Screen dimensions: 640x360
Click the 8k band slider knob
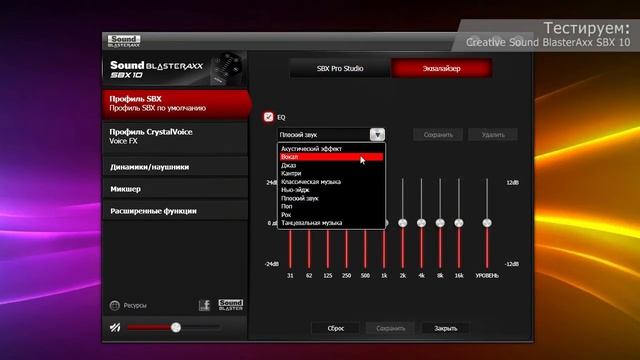(440, 223)
